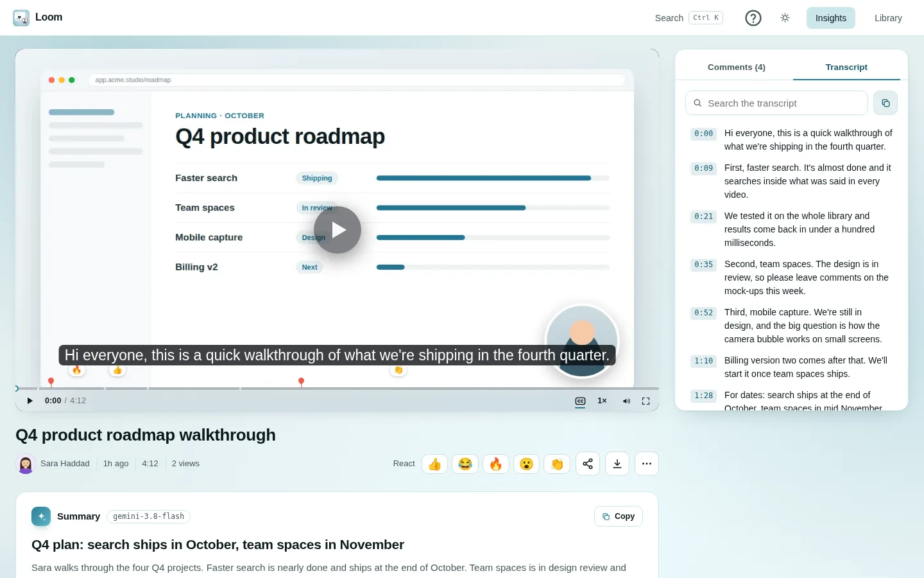Click the first red comment pin on the timeline
The height and width of the screenshot is (578, 924).
pyautogui.click(x=51, y=382)
